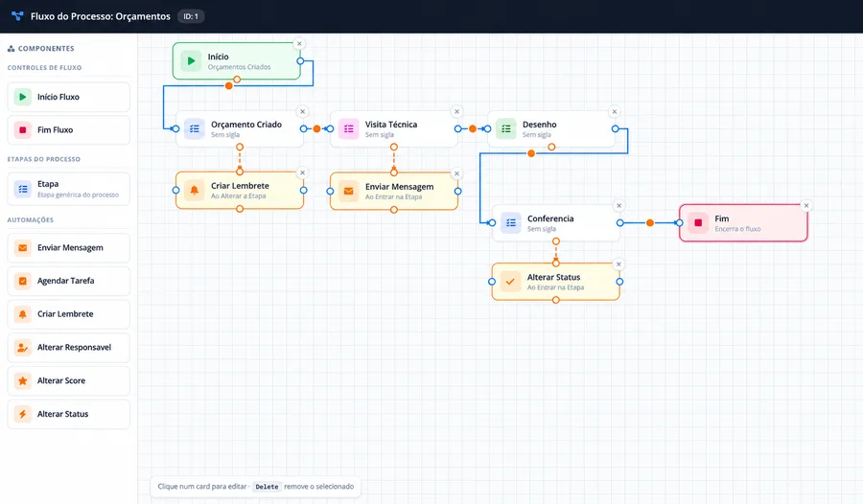Click the 'Desenho' node title
The image size is (863, 504).
[539, 125]
